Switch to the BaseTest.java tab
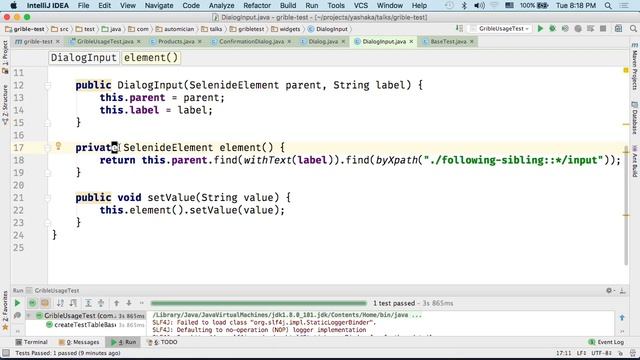Viewport: 640px width, 360px height. [x=448, y=42]
